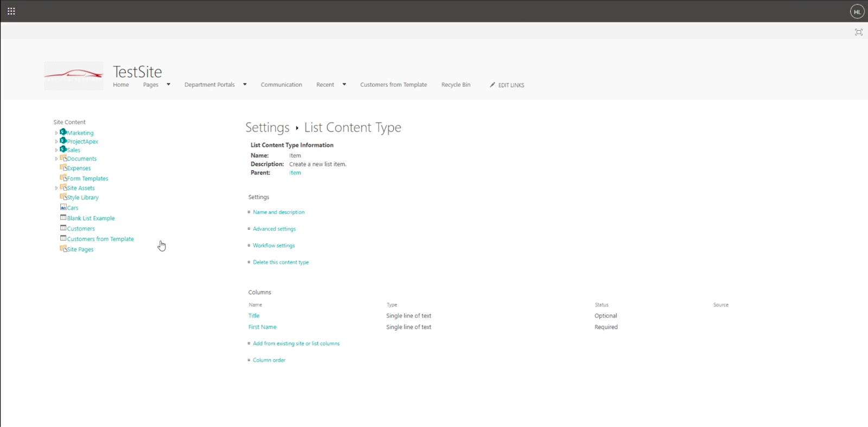This screenshot has width=868, height=427.
Task: Expand the Marketing tree node
Action: point(56,133)
